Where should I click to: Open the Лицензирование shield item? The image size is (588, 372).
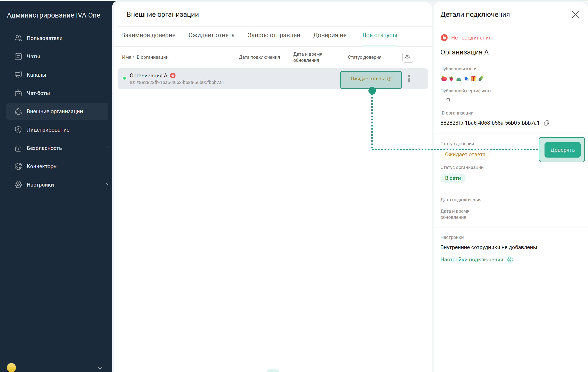click(48, 130)
